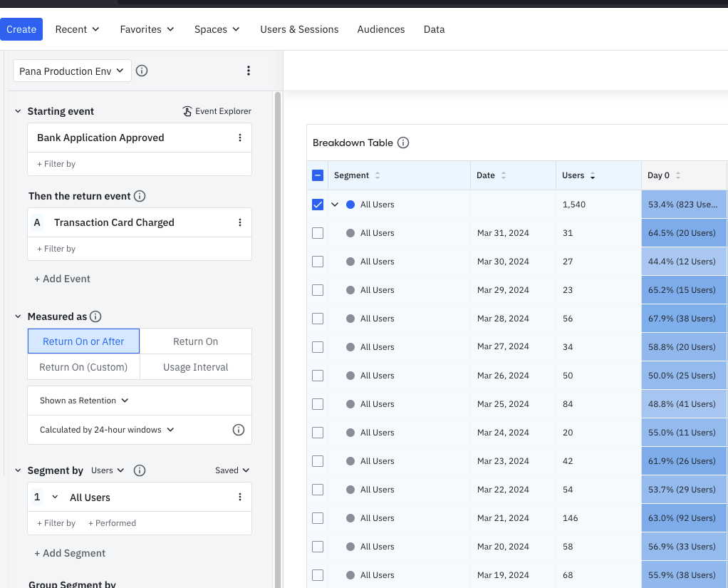Image resolution: width=728 pixels, height=588 pixels.
Task: Open options for Transaction Card Charged event
Action: [x=240, y=222]
